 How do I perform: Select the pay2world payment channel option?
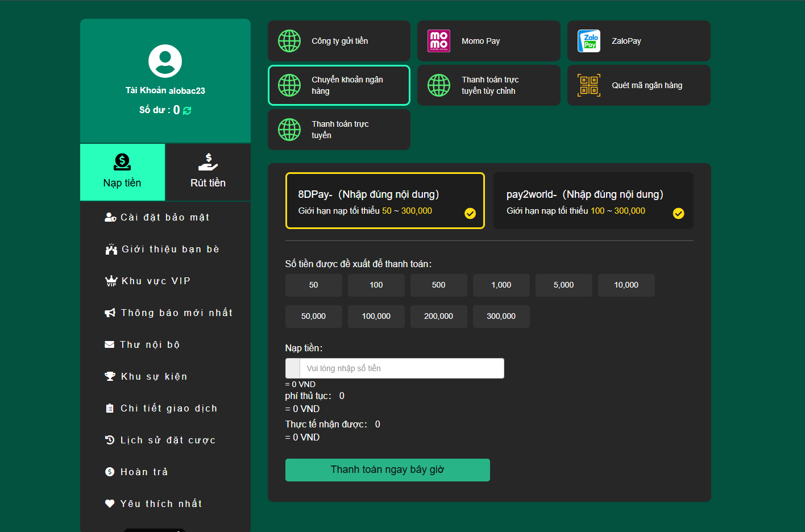593,201
